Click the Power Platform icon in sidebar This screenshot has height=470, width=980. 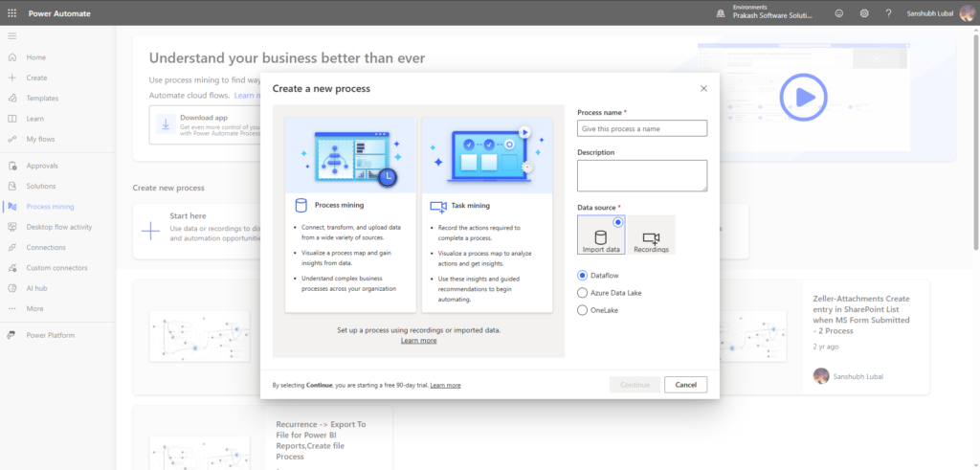pyautogui.click(x=11, y=335)
